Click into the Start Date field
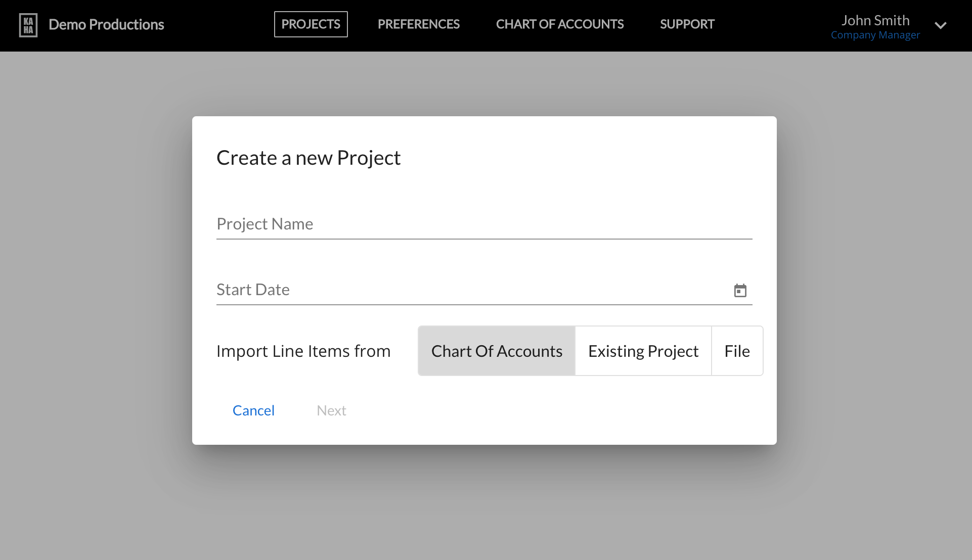This screenshot has height=560, width=972. 470,290
